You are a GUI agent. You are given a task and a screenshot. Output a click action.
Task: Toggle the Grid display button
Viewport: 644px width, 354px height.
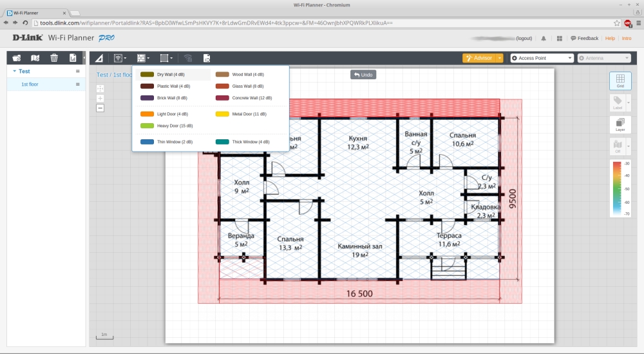[x=620, y=81]
